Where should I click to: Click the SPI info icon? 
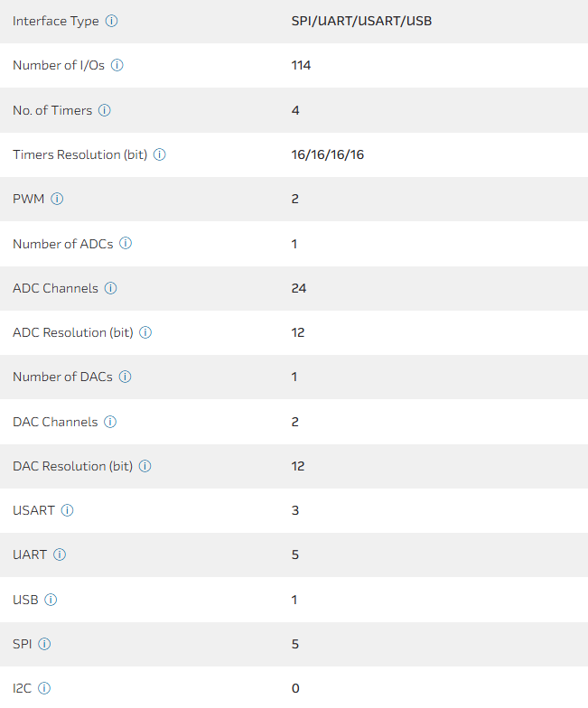tap(44, 644)
